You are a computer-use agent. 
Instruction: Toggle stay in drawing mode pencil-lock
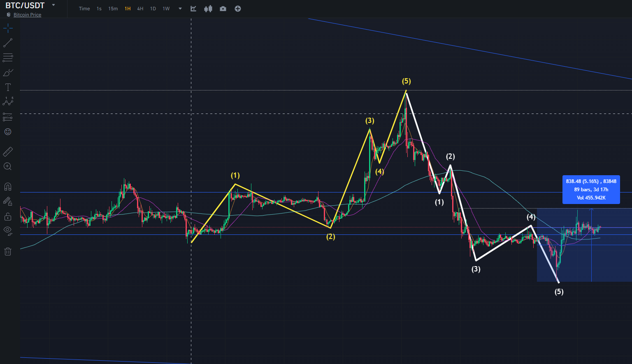[x=8, y=202]
